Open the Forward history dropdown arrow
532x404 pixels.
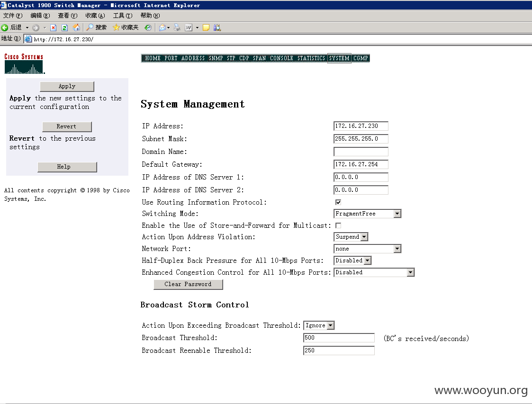click(x=45, y=27)
